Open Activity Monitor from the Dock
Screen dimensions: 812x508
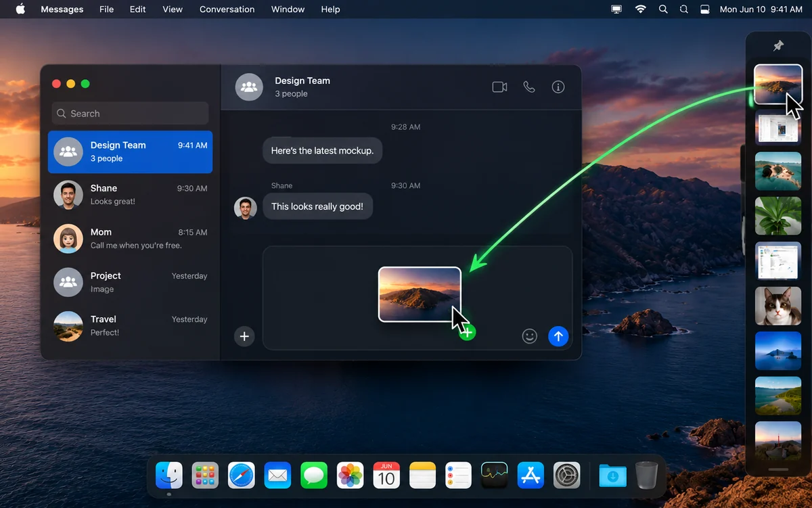(495, 476)
